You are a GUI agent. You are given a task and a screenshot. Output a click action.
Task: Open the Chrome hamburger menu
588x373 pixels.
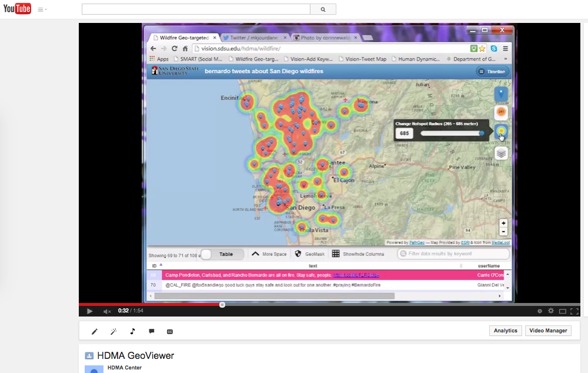click(x=506, y=48)
